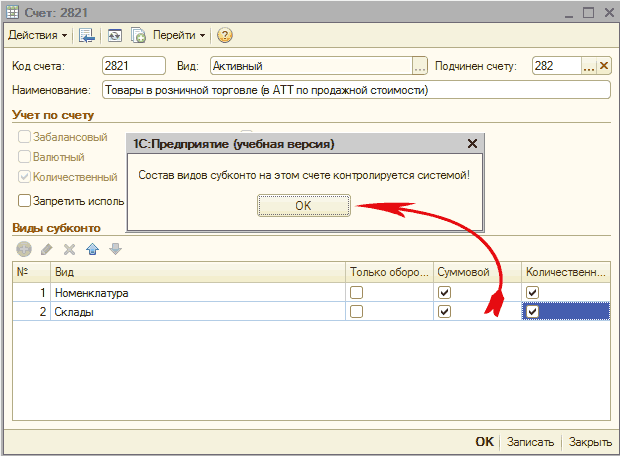Click the pencil edit row icon
Image resolution: width=620 pixels, height=456 pixels.
(46, 249)
